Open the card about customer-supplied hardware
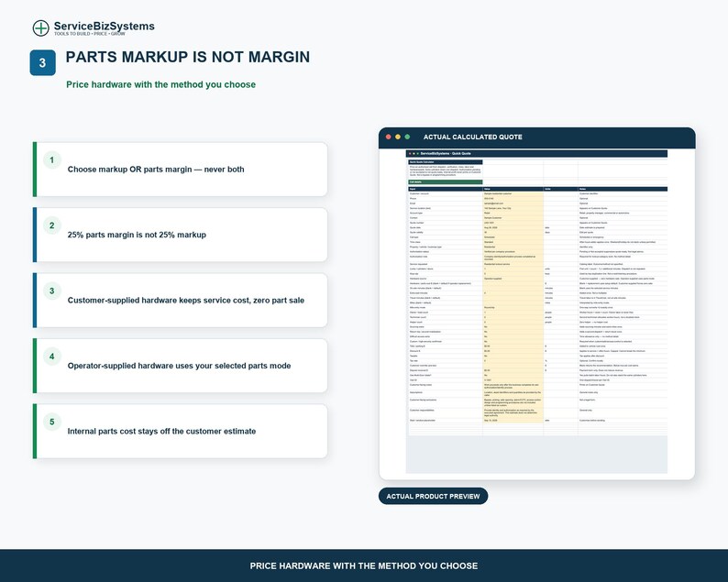The width and height of the screenshot is (728, 582). pyautogui.click(x=180, y=301)
